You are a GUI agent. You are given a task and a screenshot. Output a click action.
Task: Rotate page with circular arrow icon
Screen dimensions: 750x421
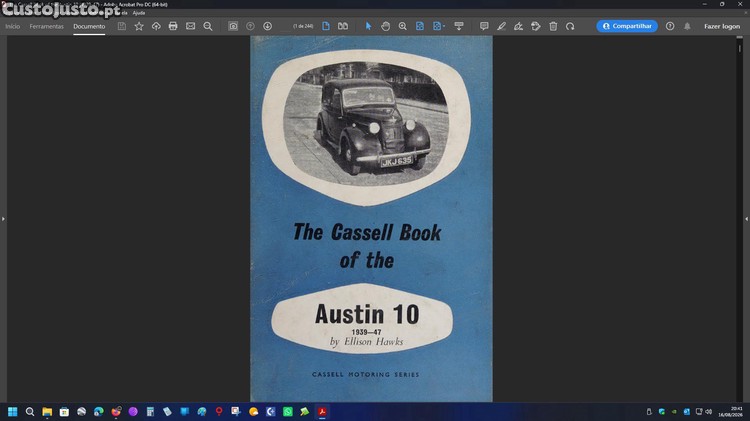click(570, 26)
